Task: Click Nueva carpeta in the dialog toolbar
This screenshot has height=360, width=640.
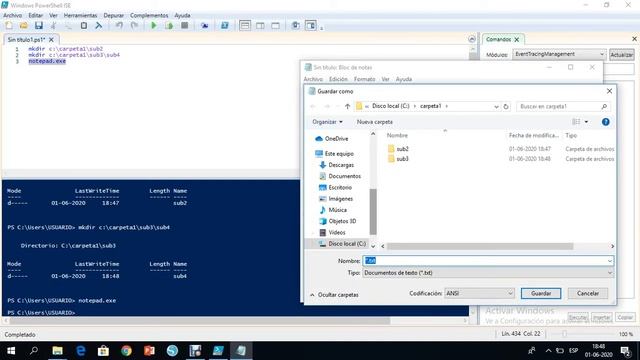Action: [x=375, y=122]
